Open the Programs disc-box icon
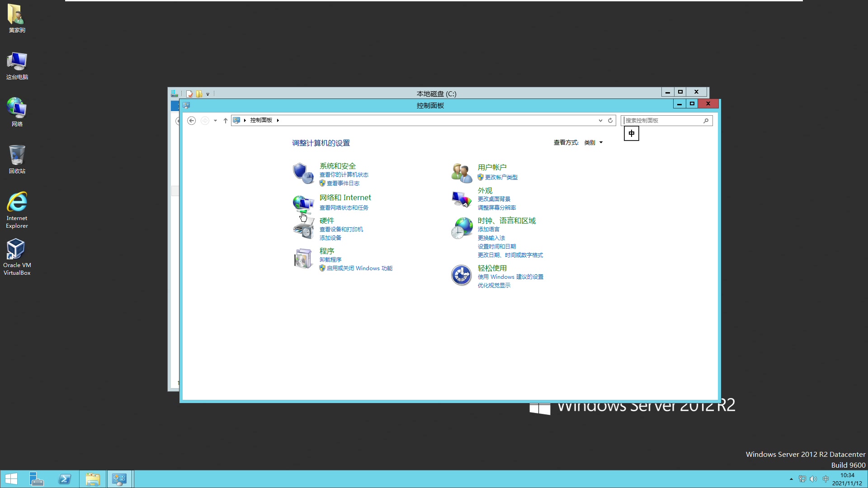Image resolution: width=868 pixels, height=488 pixels. (303, 258)
